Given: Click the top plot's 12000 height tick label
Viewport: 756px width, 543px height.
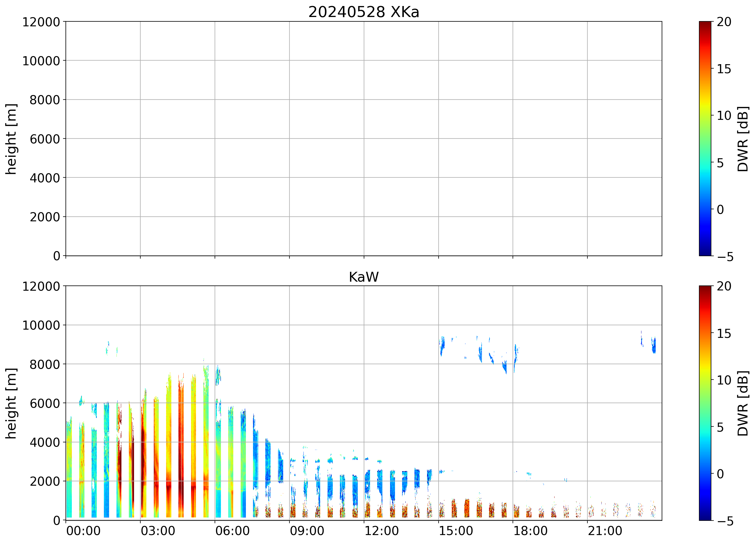Looking at the screenshot, I should (x=41, y=22).
